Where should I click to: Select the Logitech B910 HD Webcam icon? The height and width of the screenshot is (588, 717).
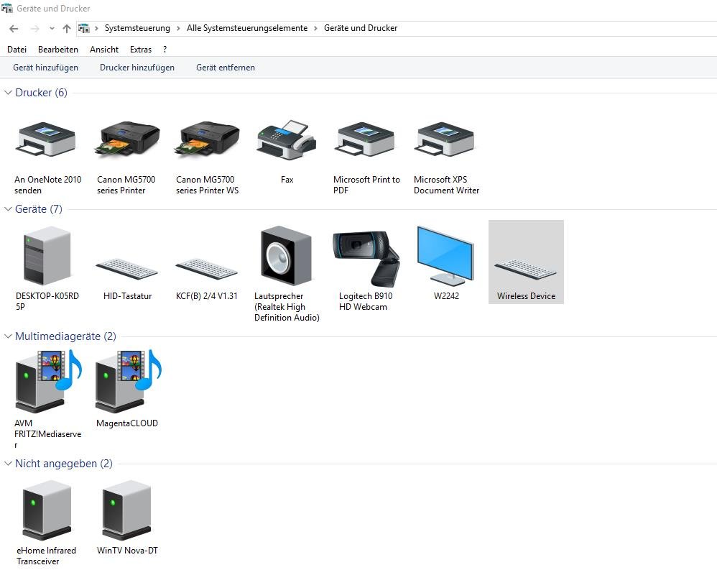pos(366,259)
